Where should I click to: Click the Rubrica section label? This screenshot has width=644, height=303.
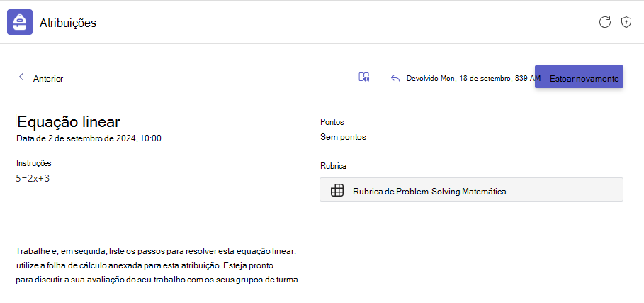(x=333, y=166)
